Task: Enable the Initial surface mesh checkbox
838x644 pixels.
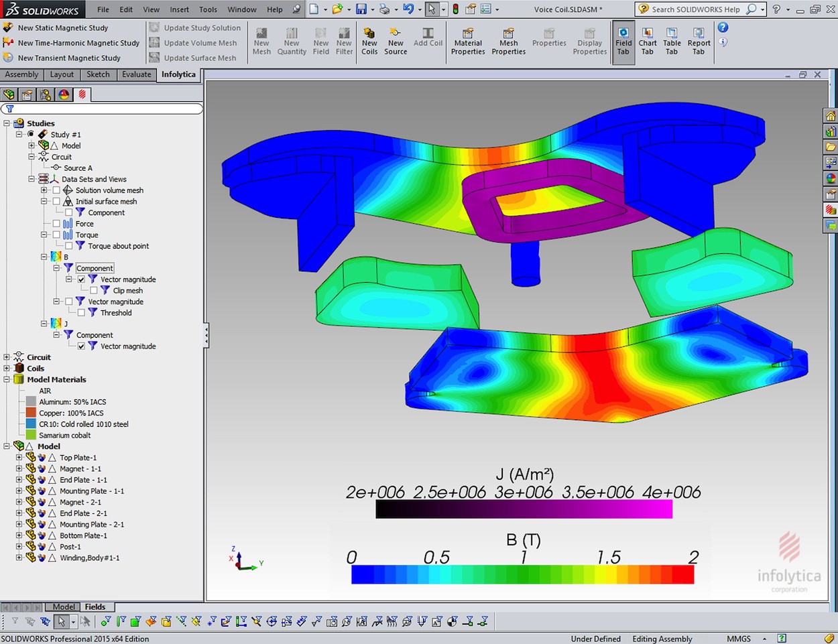Action: tap(56, 201)
